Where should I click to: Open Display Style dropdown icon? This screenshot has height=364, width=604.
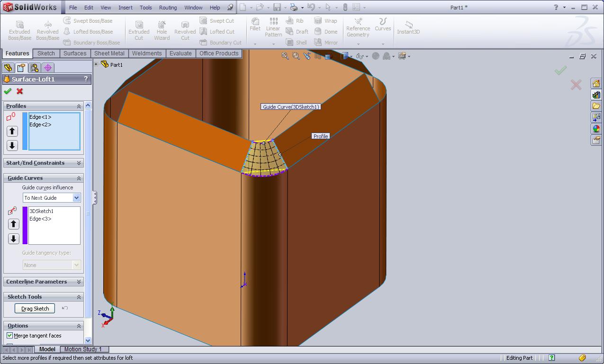(346, 56)
